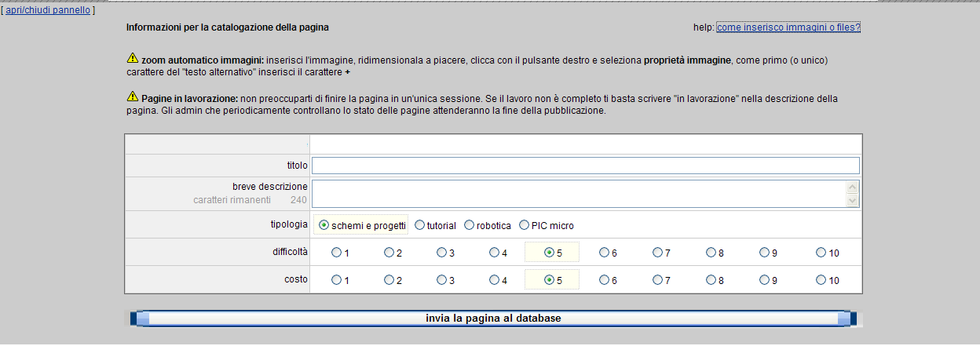This screenshot has width=980, height=346.
Task: Click into the titolo text field
Action: click(x=586, y=166)
